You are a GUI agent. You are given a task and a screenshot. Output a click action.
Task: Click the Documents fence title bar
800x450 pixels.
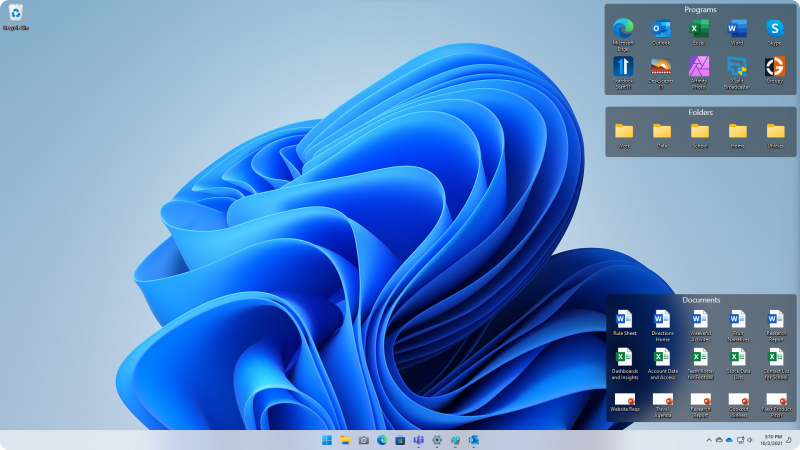[700, 300]
